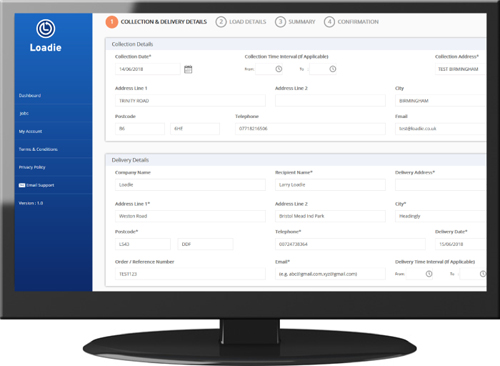Open the delivery From time clock icon
Viewport: 500px width, 366px height.
coord(429,274)
